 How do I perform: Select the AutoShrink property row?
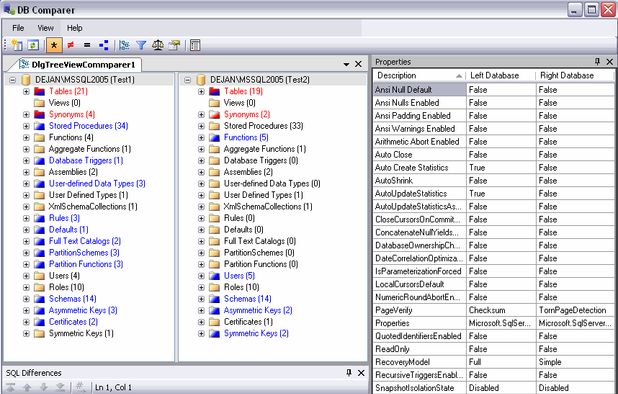point(493,180)
